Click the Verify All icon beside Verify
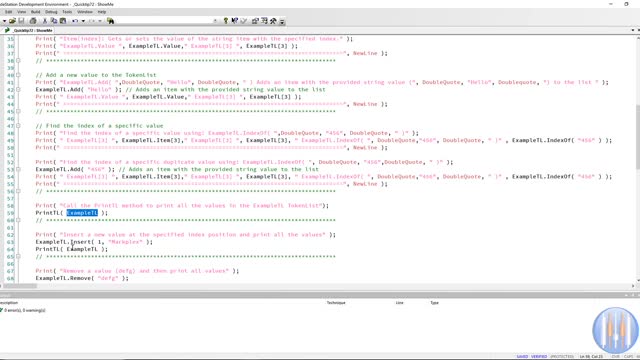Viewport: 640px width, 360px height. click(x=235, y=21)
